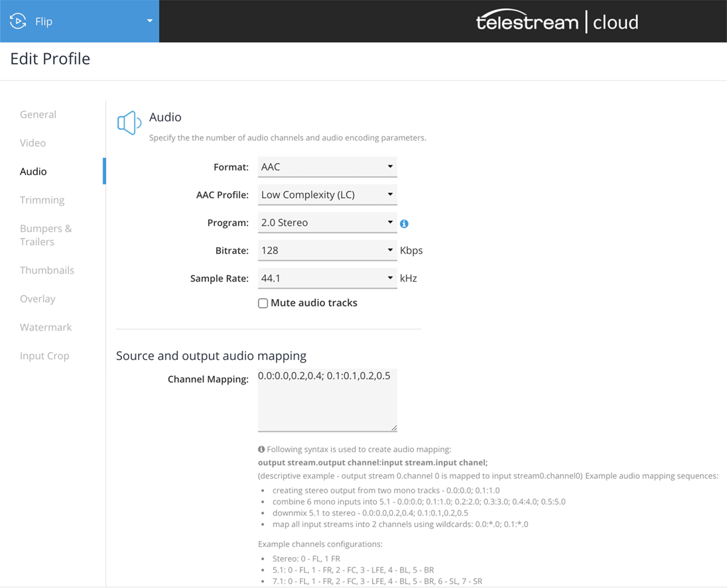Click the info icon beside syntax note
The width and height of the screenshot is (727, 588).
click(261, 449)
